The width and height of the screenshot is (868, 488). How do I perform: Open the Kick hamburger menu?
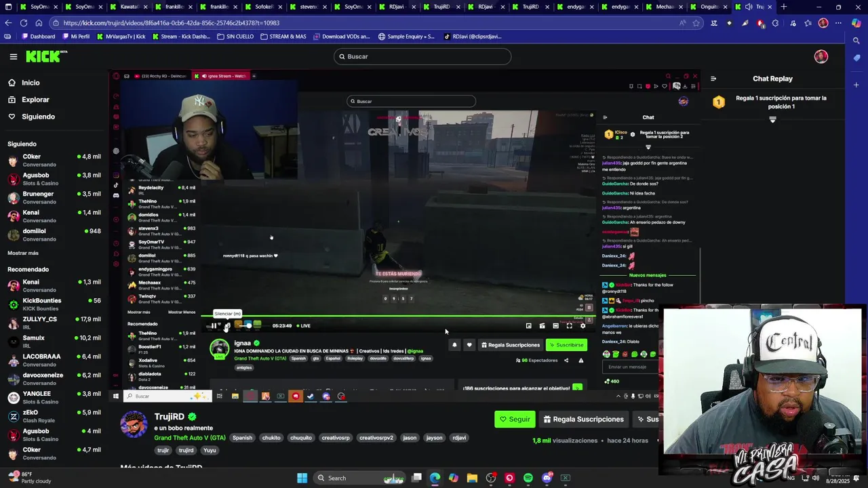[13, 57]
